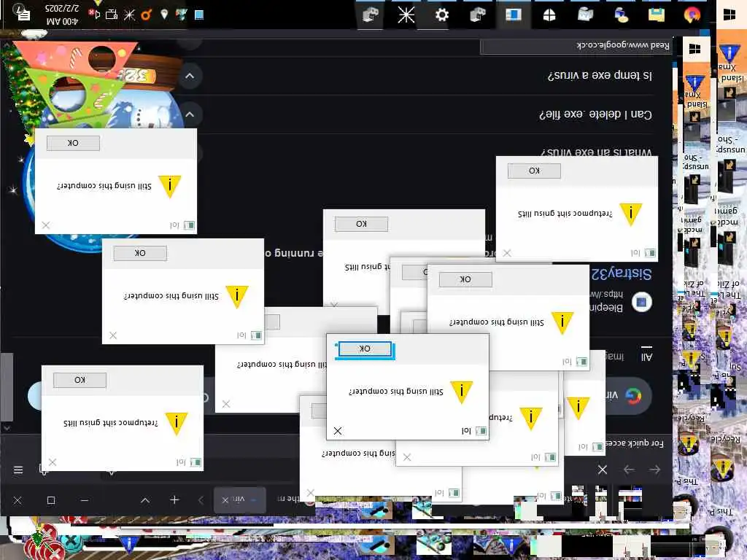Open the Sistray32 search result link
This screenshot has width=747, height=560.
(622, 273)
